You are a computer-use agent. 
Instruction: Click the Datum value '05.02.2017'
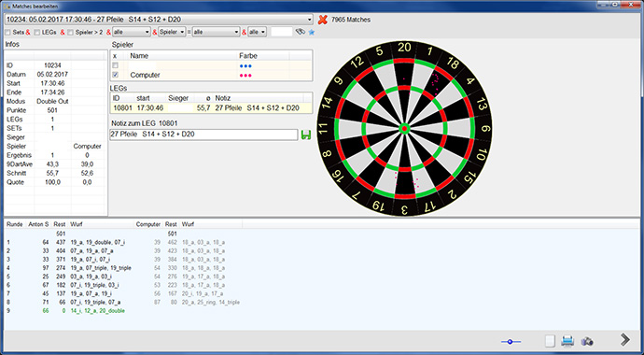coord(52,75)
